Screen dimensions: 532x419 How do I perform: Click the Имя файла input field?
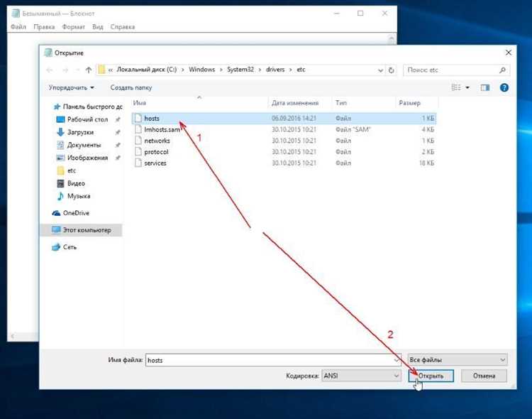pos(273,360)
